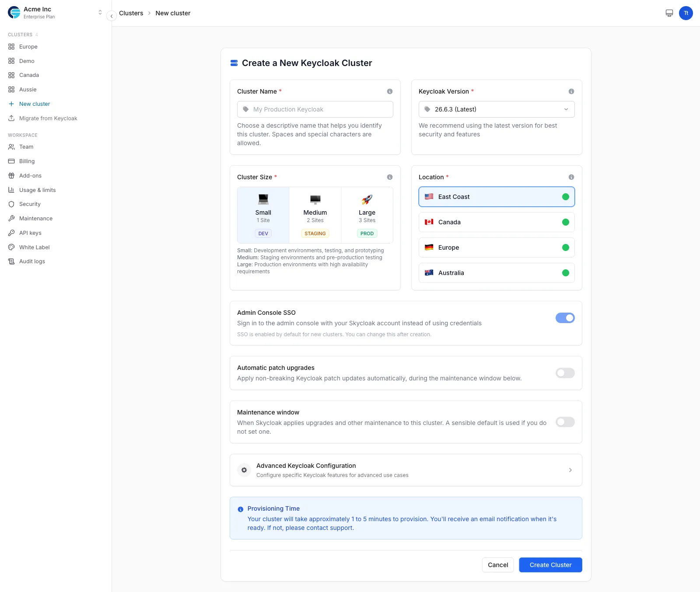Click the Add-ons gift icon in sidebar

[11, 176]
